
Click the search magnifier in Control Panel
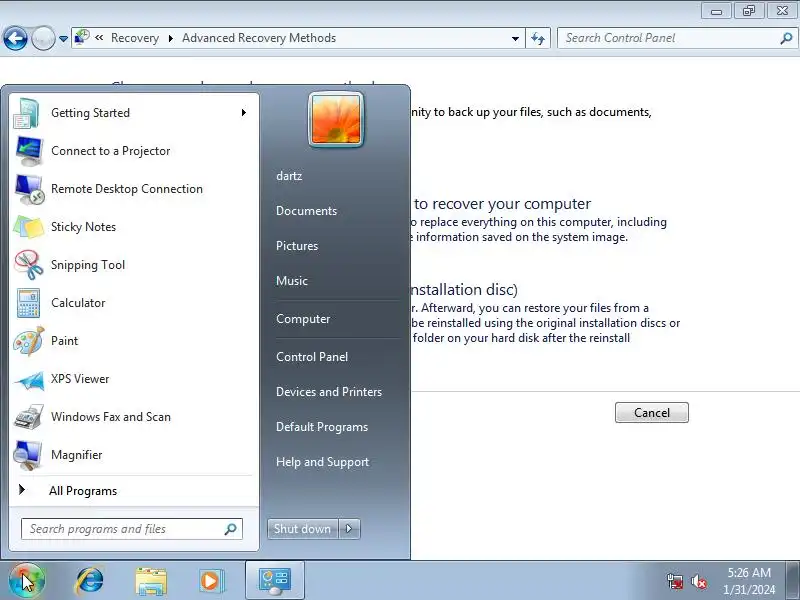(x=786, y=38)
